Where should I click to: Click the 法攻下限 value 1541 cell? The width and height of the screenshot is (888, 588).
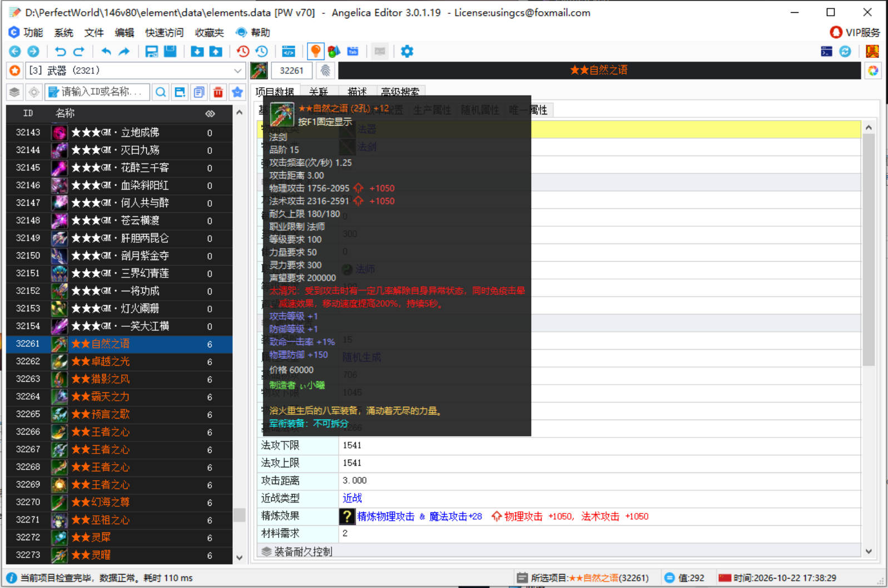click(600, 445)
